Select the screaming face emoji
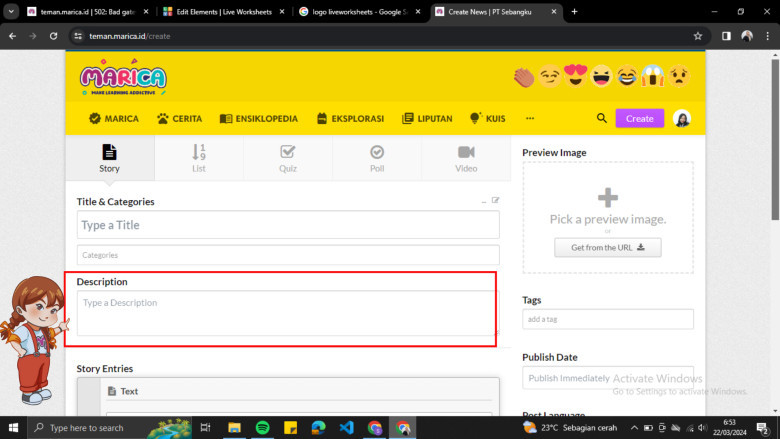 [654, 76]
